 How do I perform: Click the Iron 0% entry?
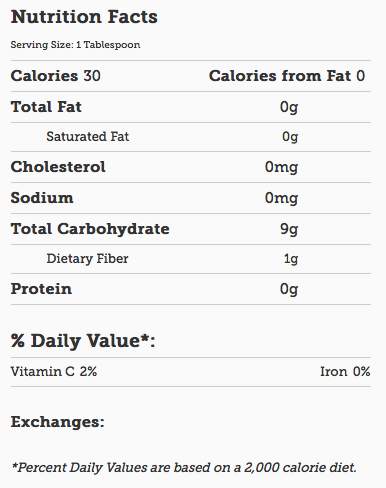pos(345,371)
